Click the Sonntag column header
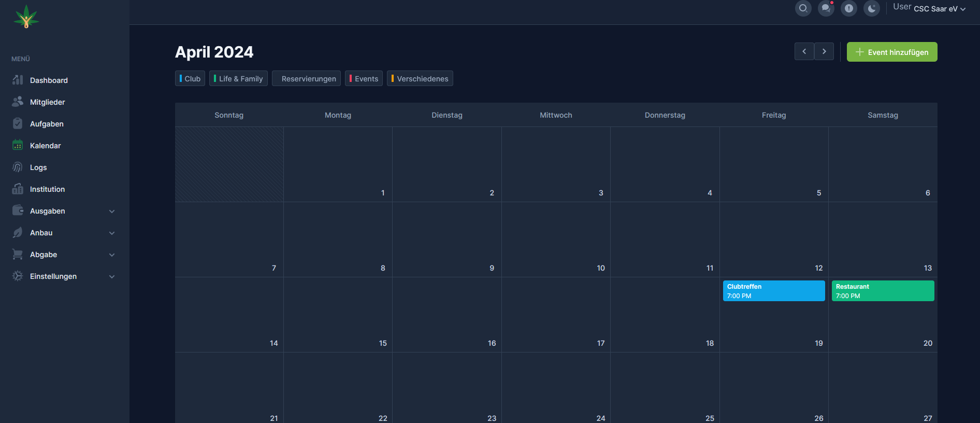This screenshot has height=423, width=980. pyautogui.click(x=229, y=115)
